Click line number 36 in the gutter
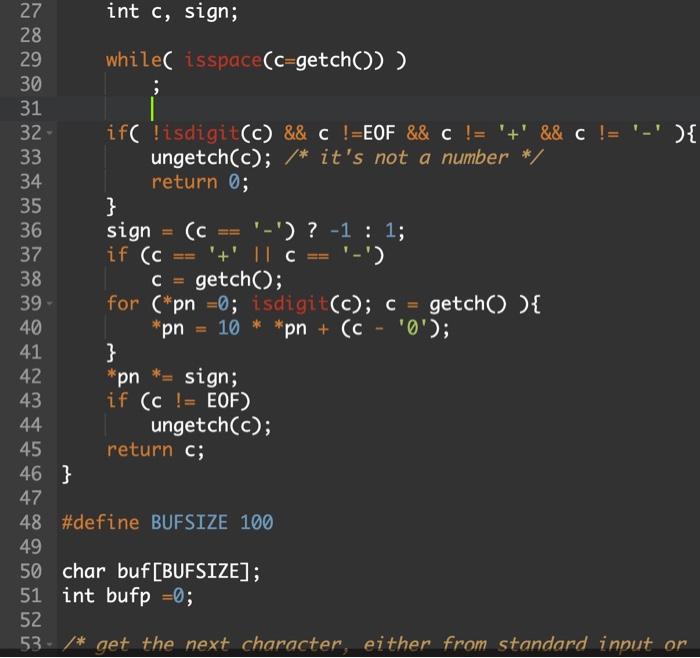 [x=30, y=230]
